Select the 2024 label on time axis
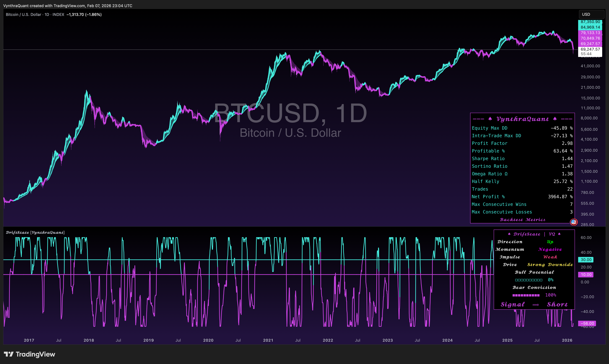609x364 pixels. [447, 340]
